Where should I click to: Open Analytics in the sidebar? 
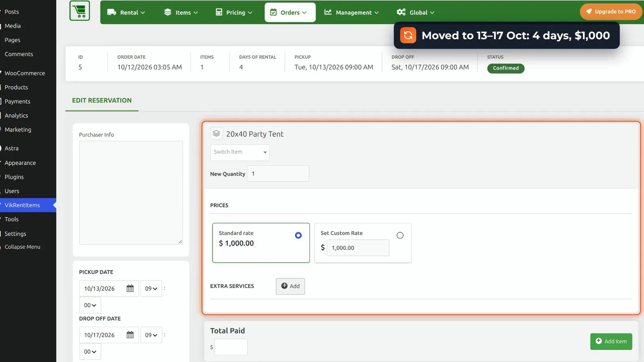point(17,115)
